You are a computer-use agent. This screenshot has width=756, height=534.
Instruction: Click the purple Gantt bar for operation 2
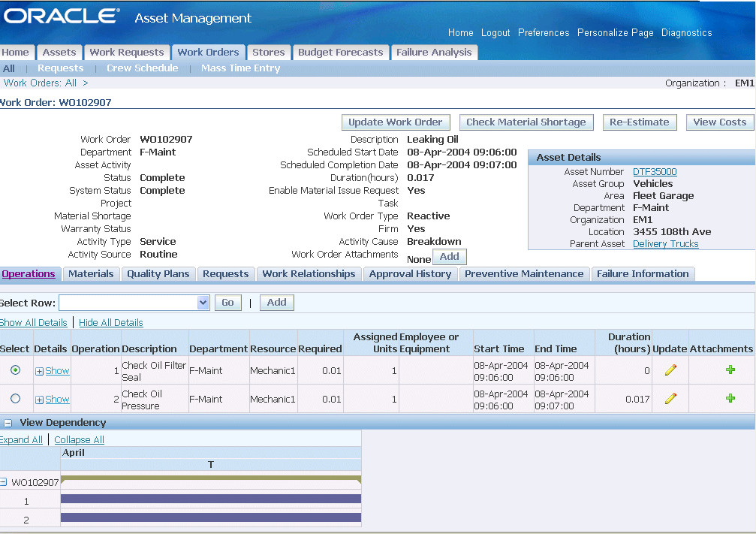click(x=211, y=517)
